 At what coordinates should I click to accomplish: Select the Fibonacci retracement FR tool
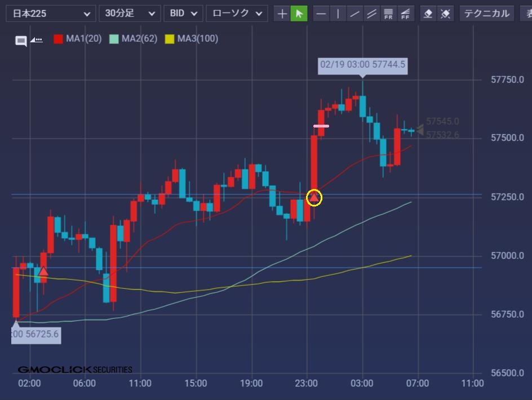[x=388, y=14]
